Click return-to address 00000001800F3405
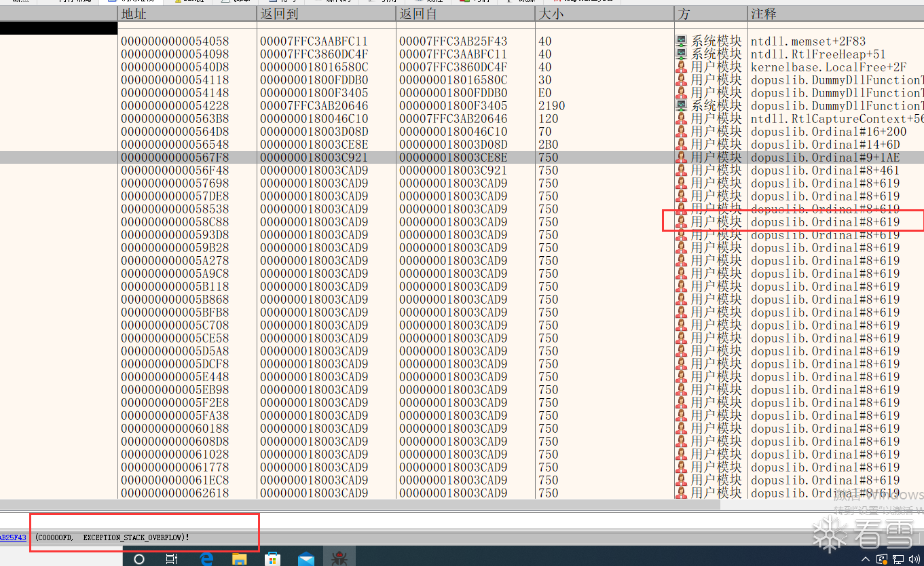Screen dimensions: 924x566 [314, 93]
